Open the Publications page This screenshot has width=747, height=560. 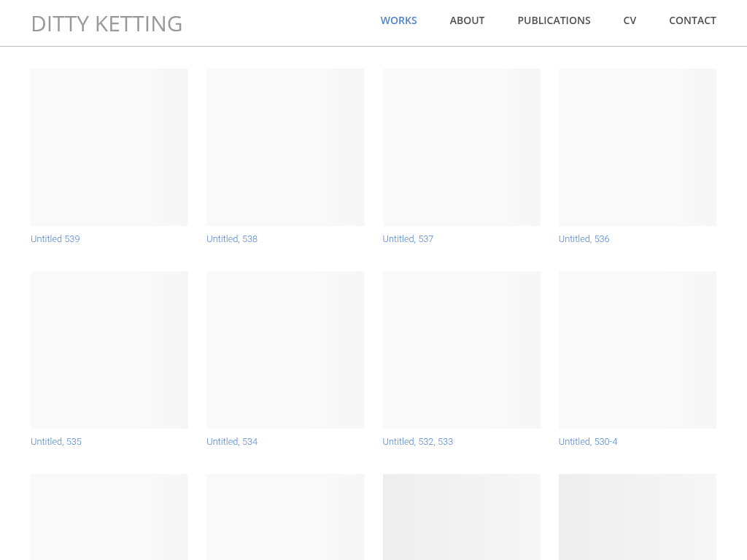click(x=554, y=20)
